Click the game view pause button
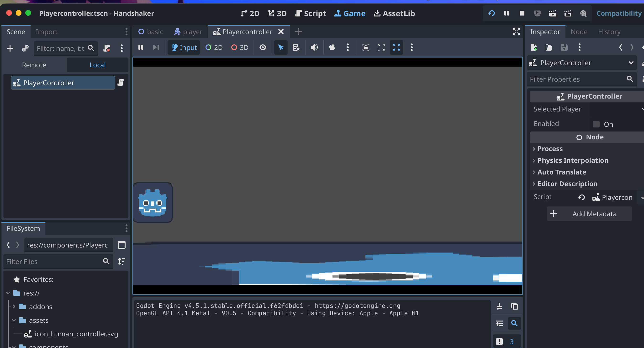Image resolution: width=644 pixels, height=348 pixels. [141, 47]
